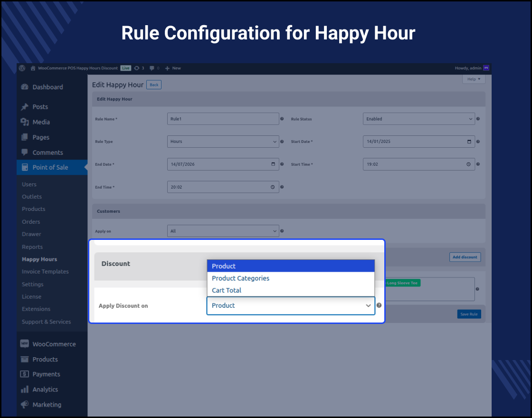Viewport: 532px width, 418px height.
Task: Open Analytics via its bar-chart icon
Action: pos(25,389)
